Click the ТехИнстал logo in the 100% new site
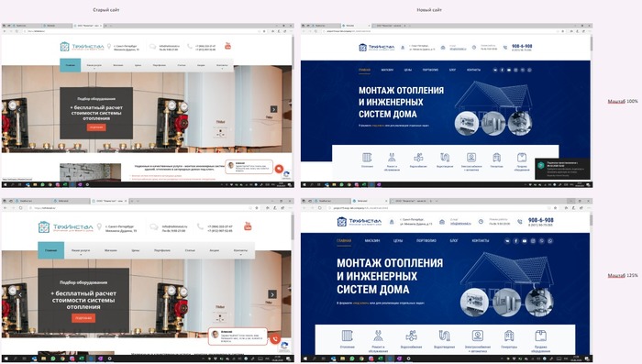Viewport: 642px width, 364px height. [x=377, y=48]
